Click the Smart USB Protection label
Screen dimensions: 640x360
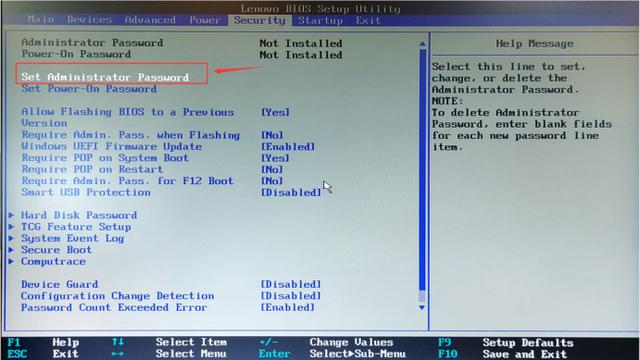coord(86,192)
